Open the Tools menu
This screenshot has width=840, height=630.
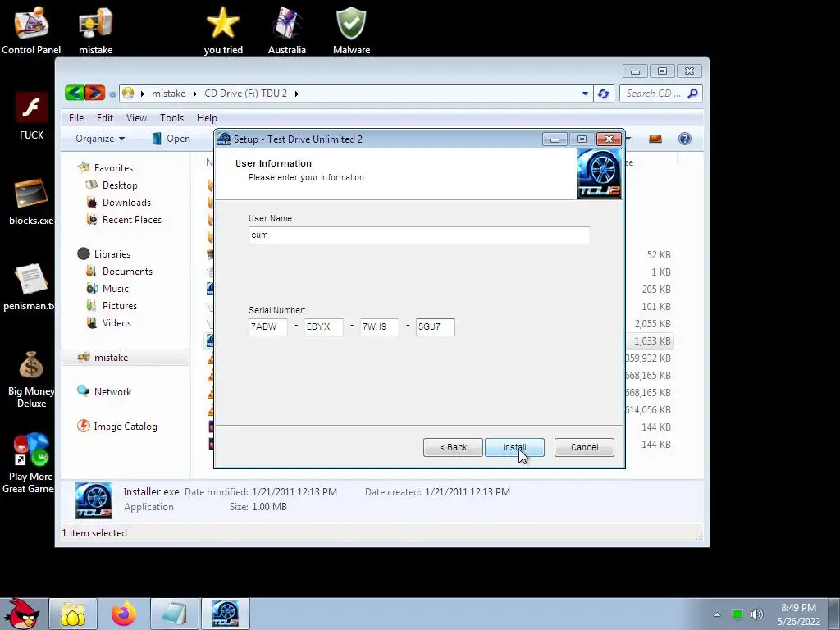tap(171, 118)
